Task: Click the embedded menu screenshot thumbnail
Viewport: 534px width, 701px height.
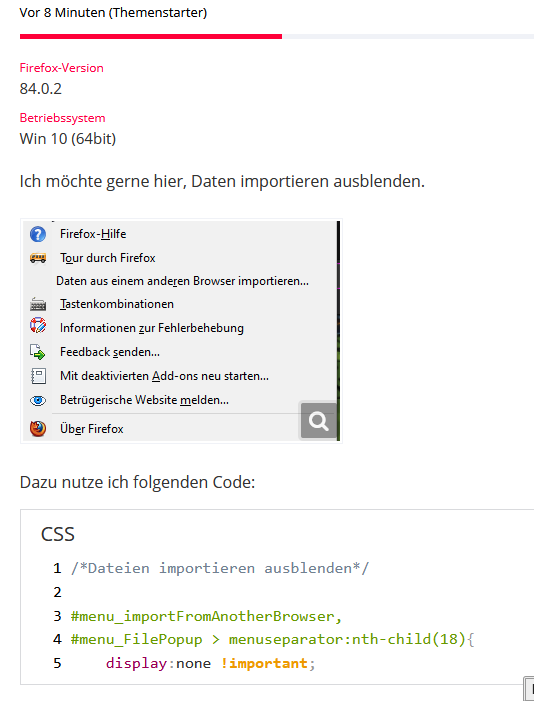Action: (x=181, y=331)
